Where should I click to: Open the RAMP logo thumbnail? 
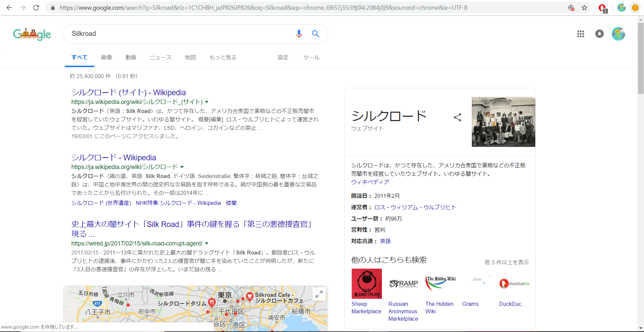pos(403,283)
